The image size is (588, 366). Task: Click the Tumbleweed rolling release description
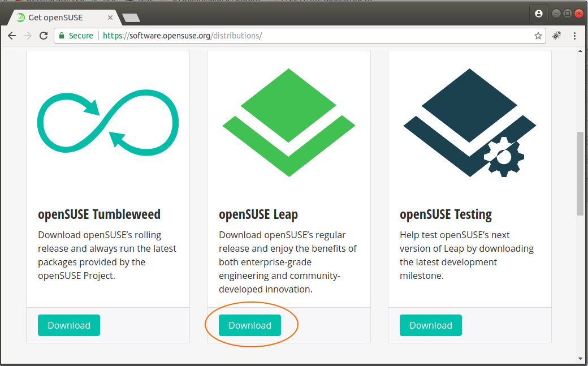107,255
